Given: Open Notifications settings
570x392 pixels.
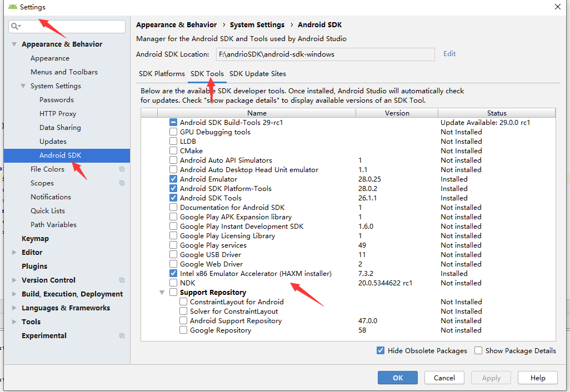Looking at the screenshot, I should [x=51, y=197].
